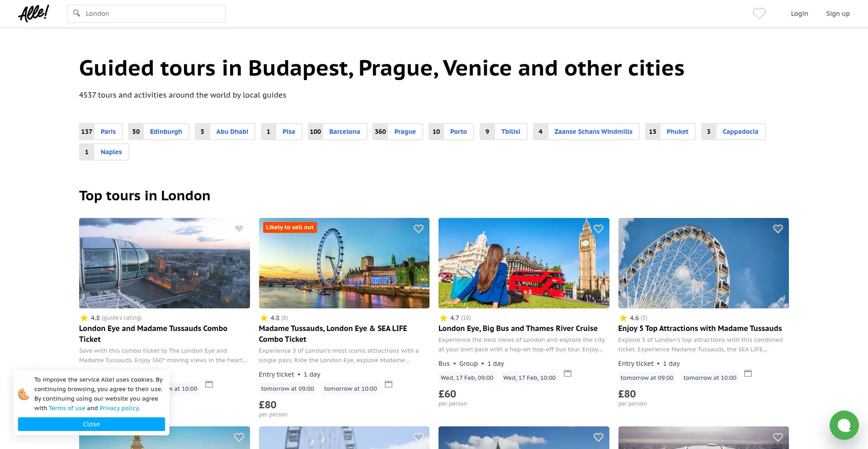Open Privacy policy link
This screenshot has width=868, height=449.
tap(119, 408)
